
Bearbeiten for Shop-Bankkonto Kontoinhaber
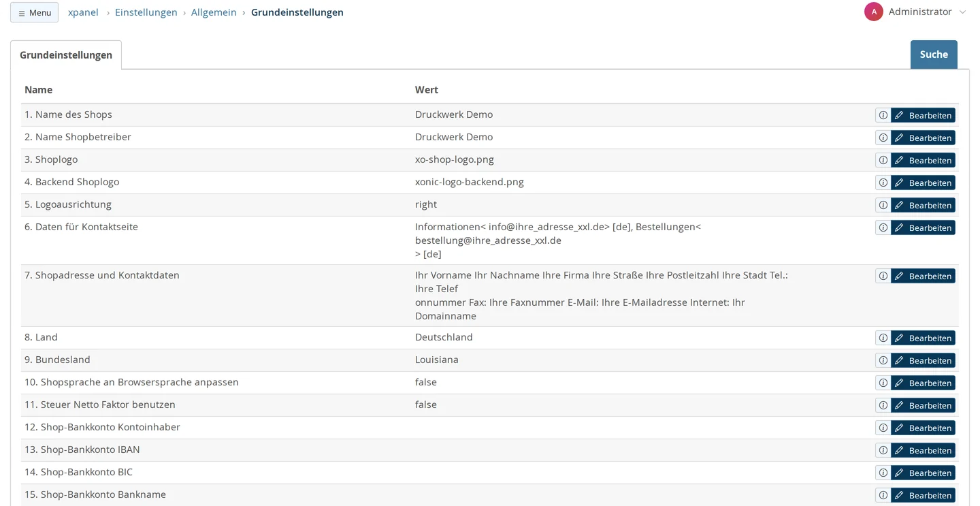pyautogui.click(x=923, y=428)
